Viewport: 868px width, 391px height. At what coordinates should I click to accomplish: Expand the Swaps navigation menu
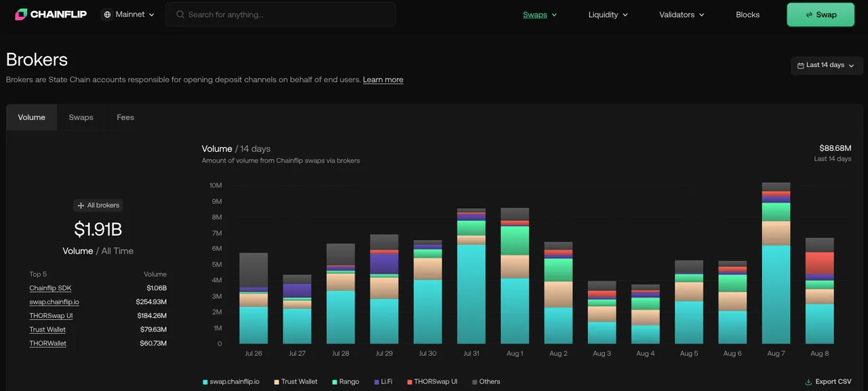click(540, 15)
